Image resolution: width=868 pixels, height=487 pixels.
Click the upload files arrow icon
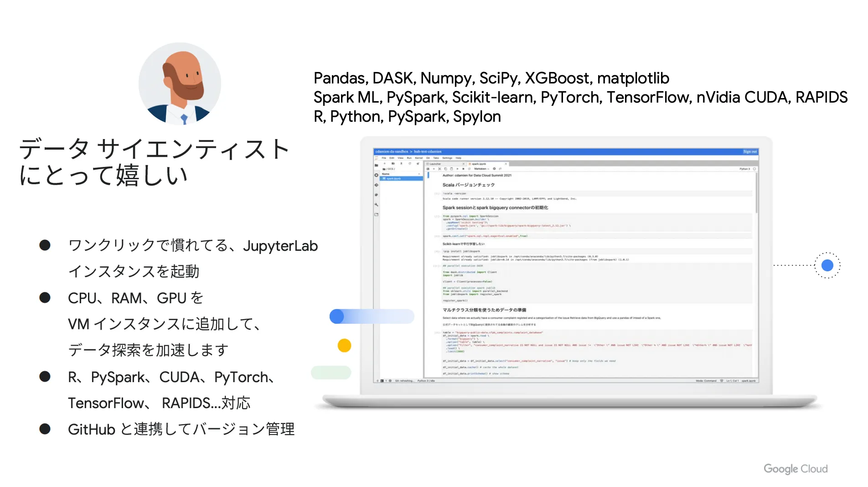click(401, 163)
